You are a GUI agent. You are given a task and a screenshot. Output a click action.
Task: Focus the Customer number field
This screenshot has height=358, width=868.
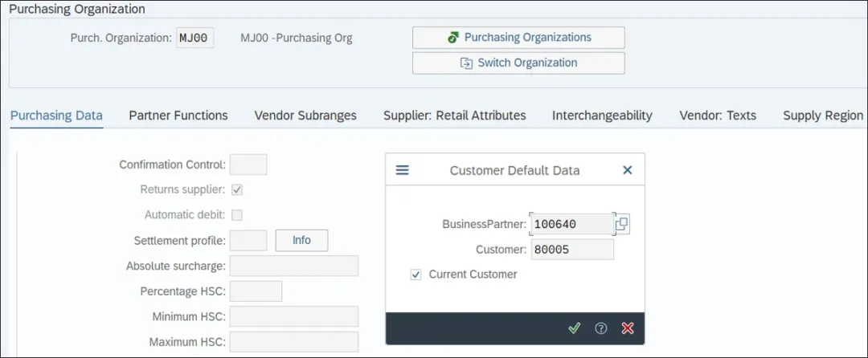pos(571,250)
